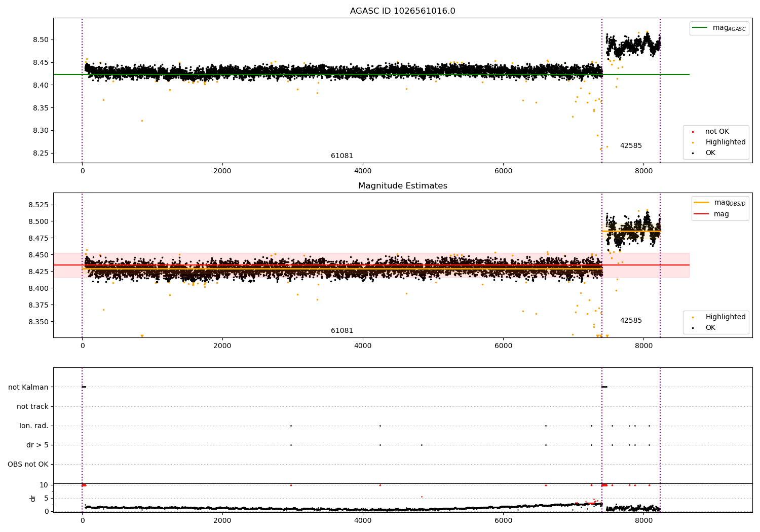The height and width of the screenshot is (532, 760).
Task: Click the "8.500" y-tick label
Action: coord(39,222)
